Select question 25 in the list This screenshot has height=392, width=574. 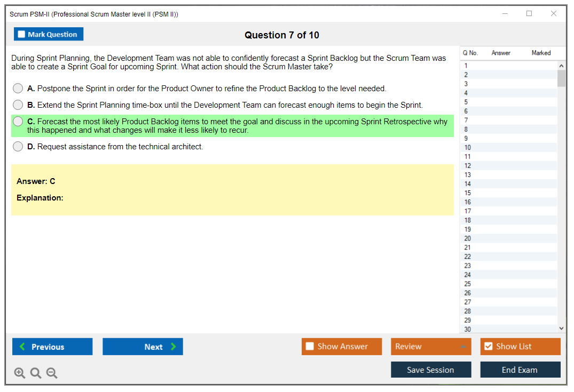(468, 284)
